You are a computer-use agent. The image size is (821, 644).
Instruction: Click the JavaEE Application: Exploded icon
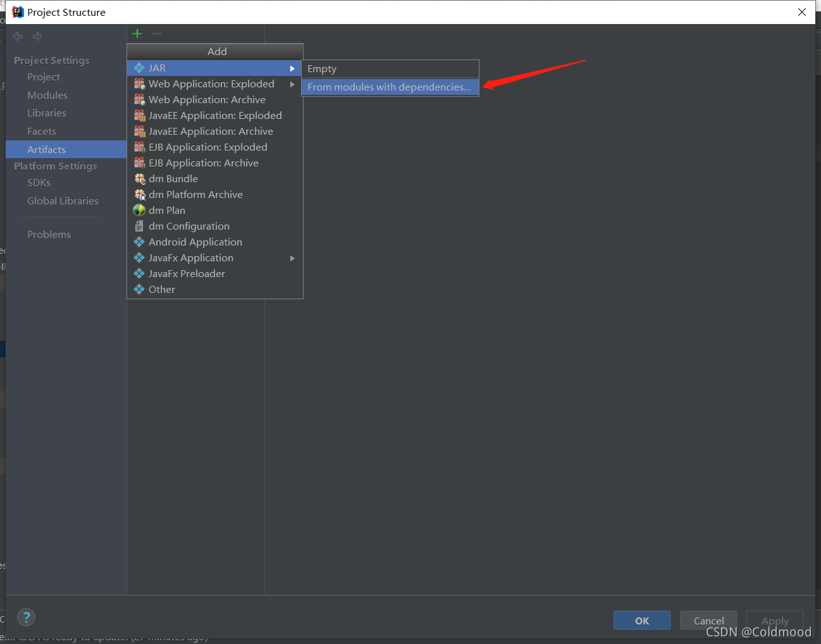[139, 115]
